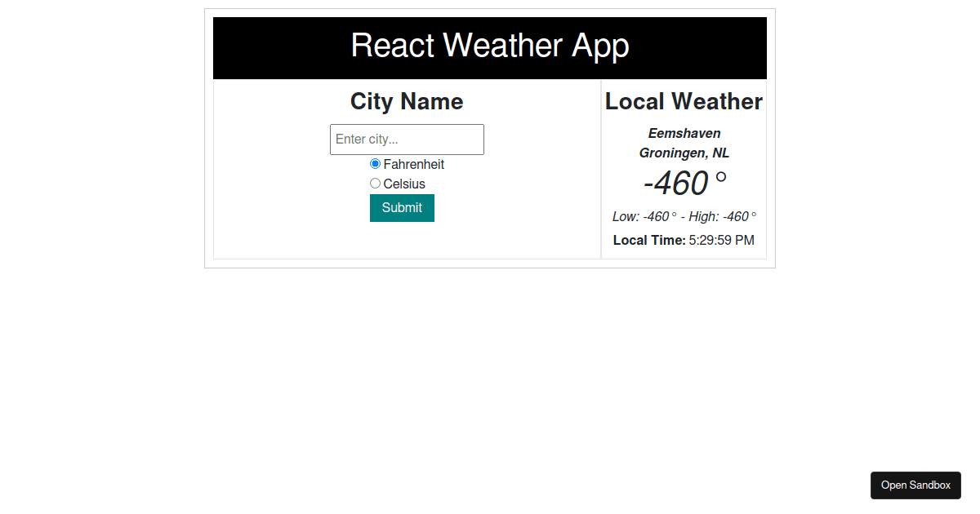980x514 pixels.
Task: Click the Local Weather heading
Action: pos(684,101)
